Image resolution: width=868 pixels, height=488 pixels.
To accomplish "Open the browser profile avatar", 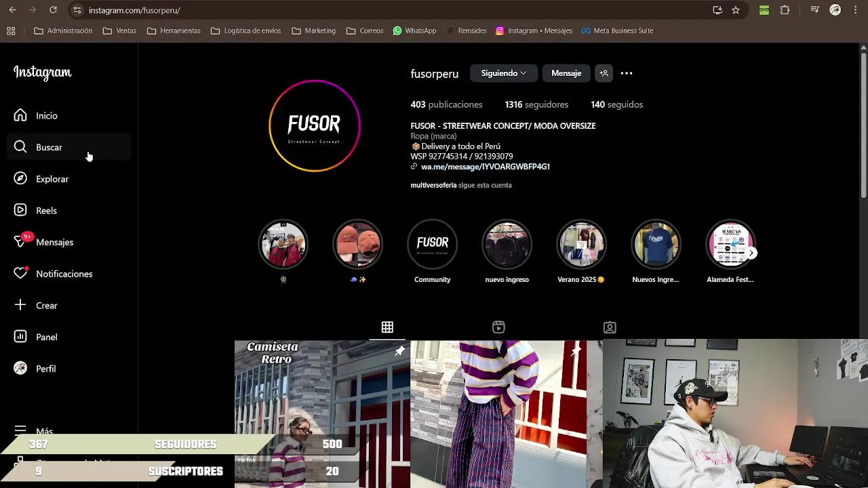I will [835, 10].
